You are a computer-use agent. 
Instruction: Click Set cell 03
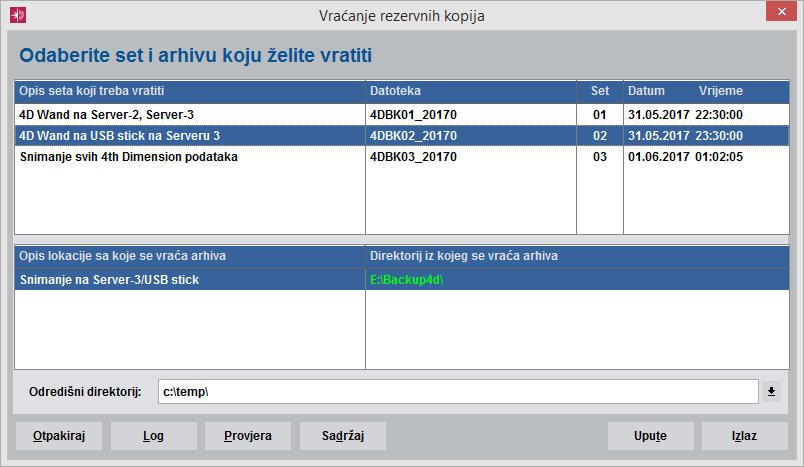[x=599, y=156]
